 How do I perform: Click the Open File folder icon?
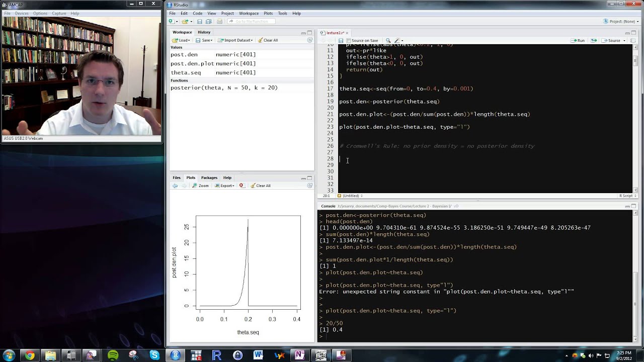pyautogui.click(x=185, y=21)
